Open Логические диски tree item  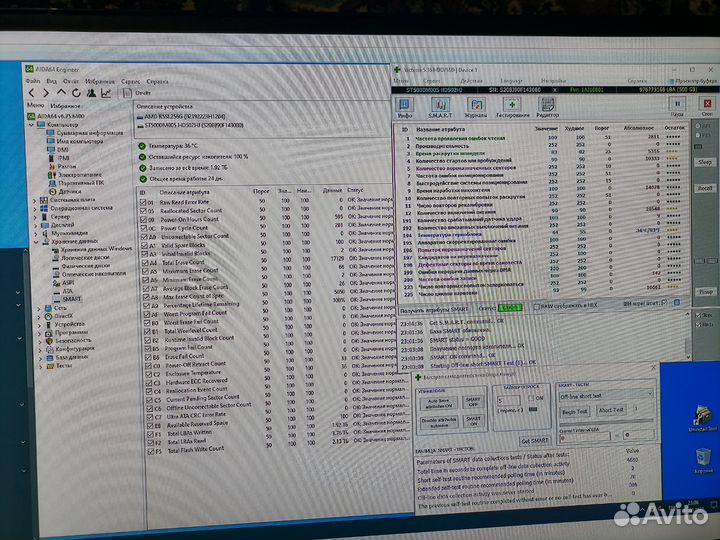tap(81, 258)
